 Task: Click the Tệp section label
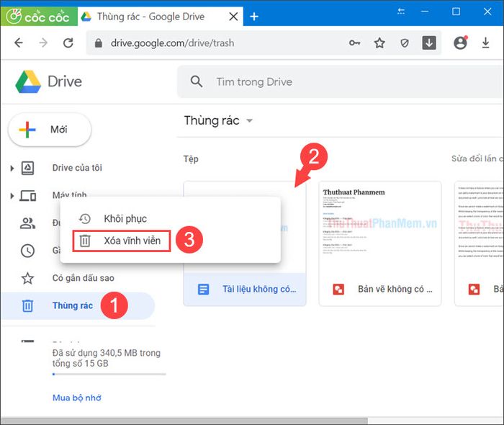click(191, 158)
